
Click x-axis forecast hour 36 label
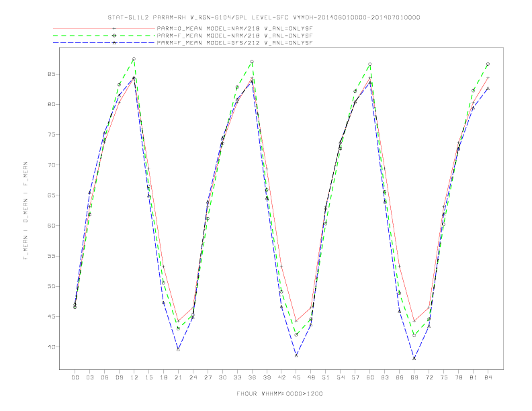pyautogui.click(x=252, y=377)
